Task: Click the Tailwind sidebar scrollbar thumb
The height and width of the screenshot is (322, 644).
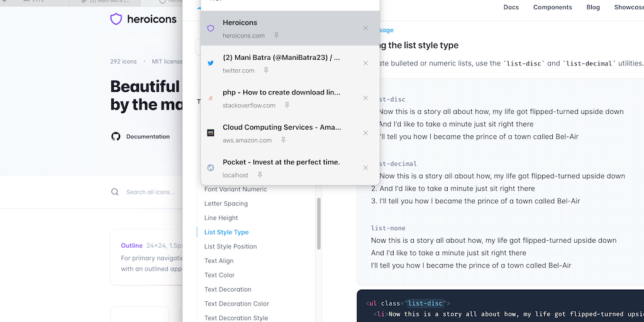Action: pyautogui.click(x=318, y=223)
